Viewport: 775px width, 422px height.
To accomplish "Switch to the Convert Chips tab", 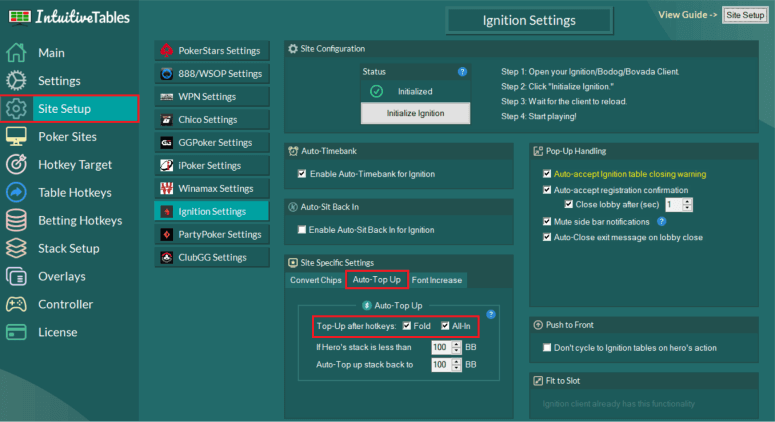I will click(x=315, y=280).
